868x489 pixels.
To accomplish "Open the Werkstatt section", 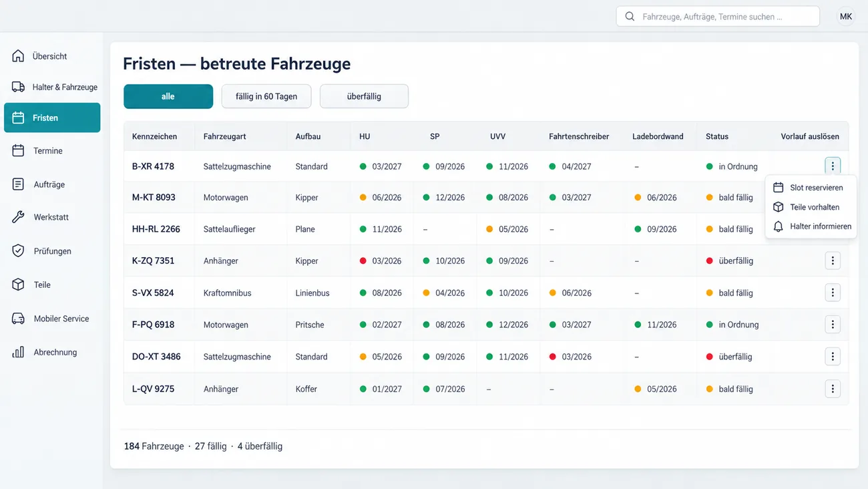I will point(52,217).
